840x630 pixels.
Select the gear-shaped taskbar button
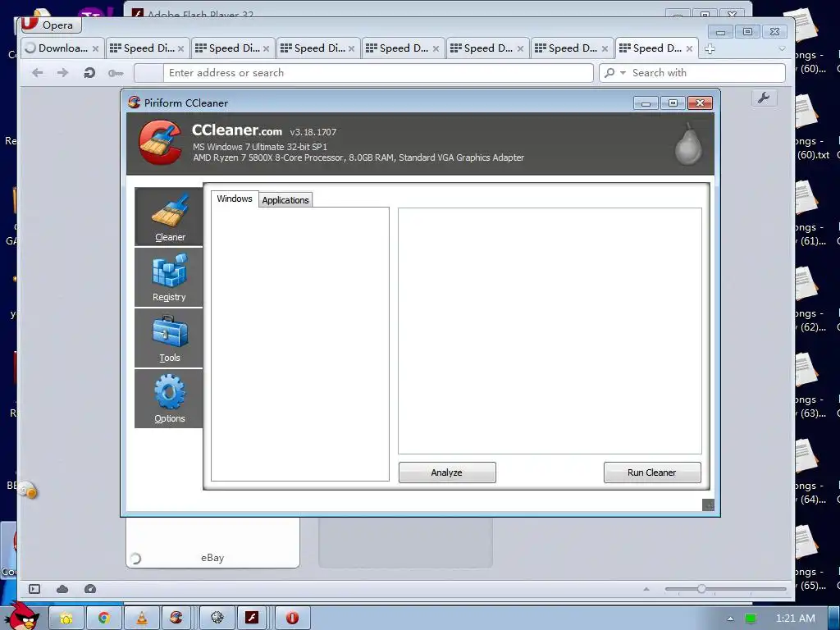point(217,618)
